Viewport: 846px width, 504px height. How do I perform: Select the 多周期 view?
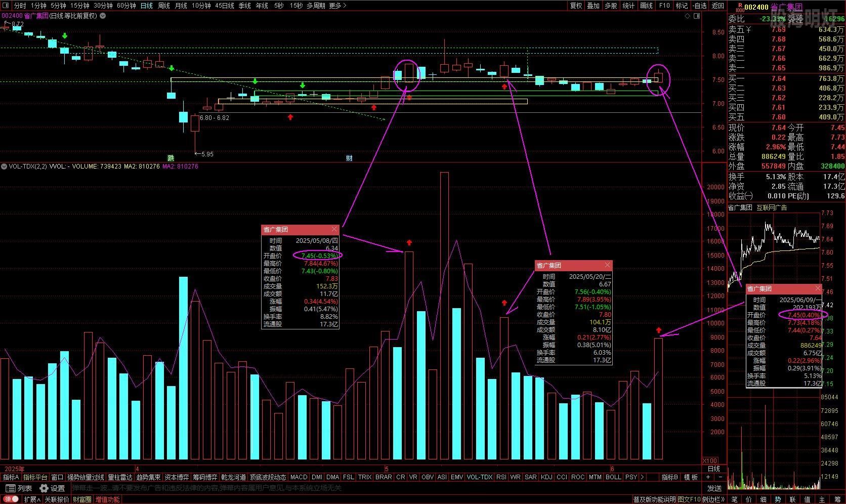[x=316, y=6]
